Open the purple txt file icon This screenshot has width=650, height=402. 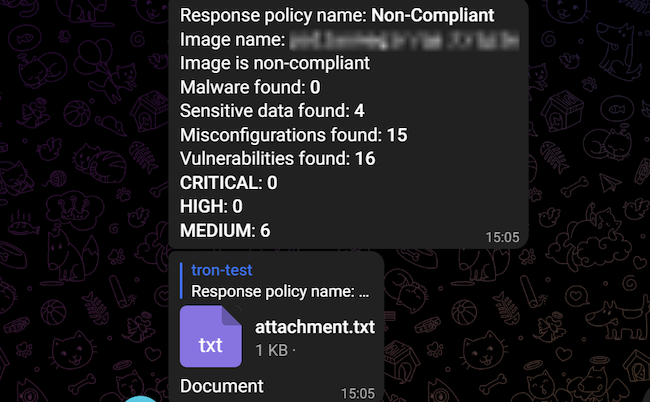click(x=210, y=336)
